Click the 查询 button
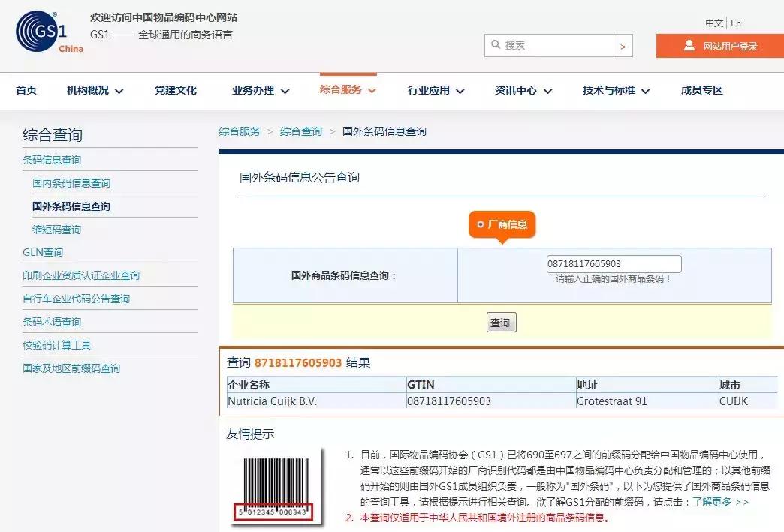Viewport: 784px width, 532px height. coord(500,322)
